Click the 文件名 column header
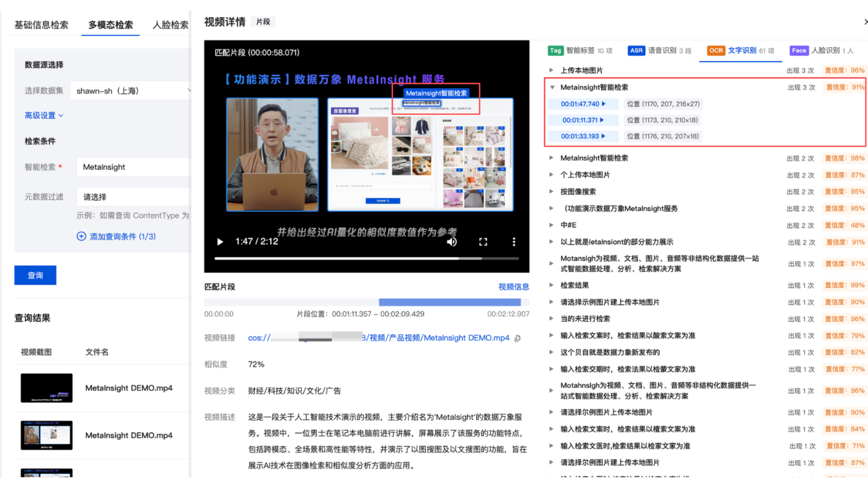This screenshot has width=868, height=488. [x=97, y=352]
